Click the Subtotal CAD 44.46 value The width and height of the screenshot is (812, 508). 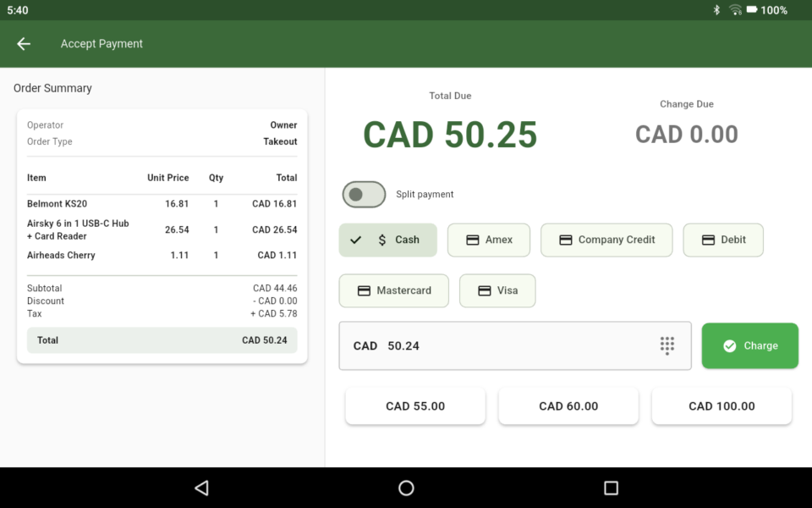coord(275,288)
